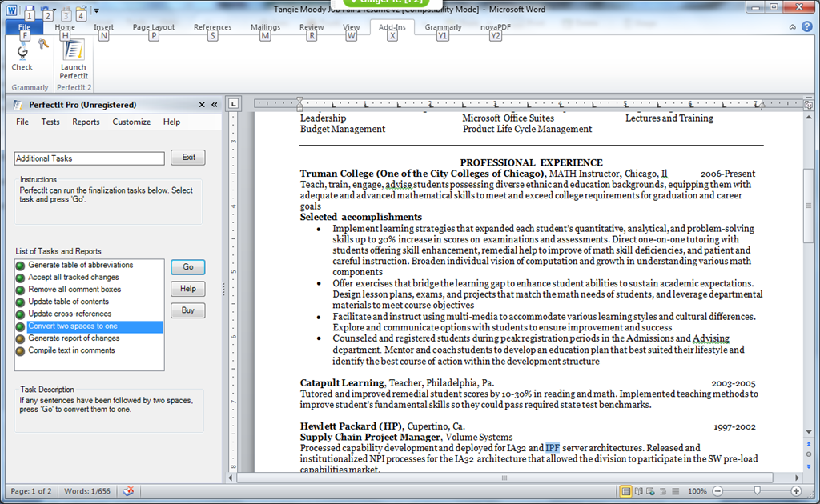820x504 pixels.
Task: Zoom out with the minus button
Action: (718, 491)
